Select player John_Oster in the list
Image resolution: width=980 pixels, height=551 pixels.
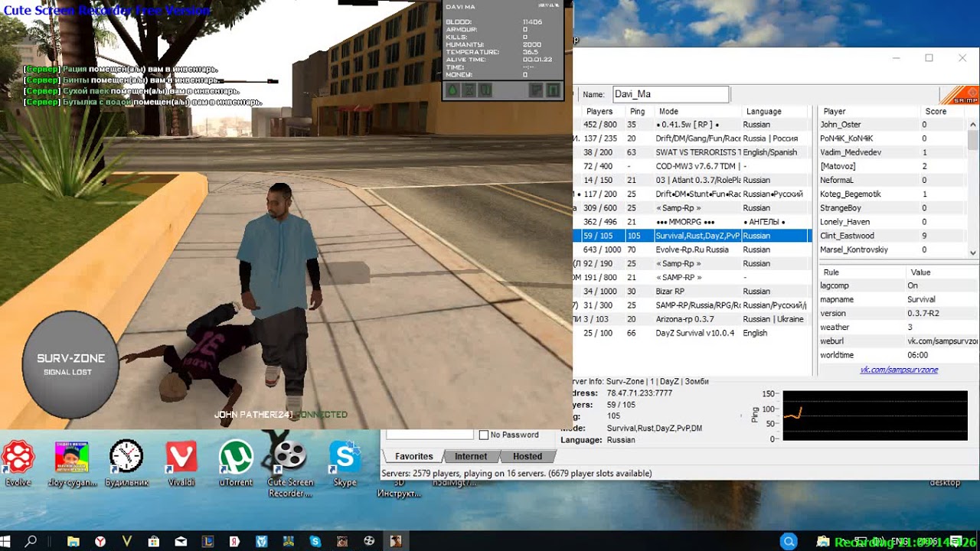pos(893,125)
